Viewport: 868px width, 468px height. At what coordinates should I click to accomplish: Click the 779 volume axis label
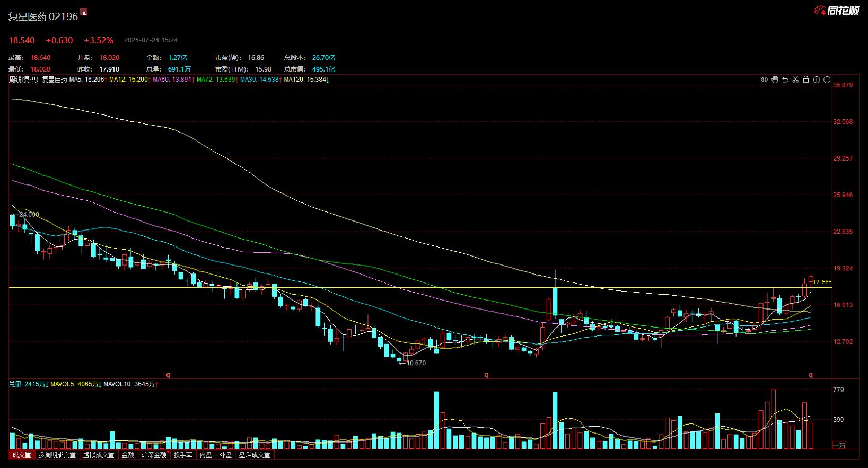[x=838, y=390]
